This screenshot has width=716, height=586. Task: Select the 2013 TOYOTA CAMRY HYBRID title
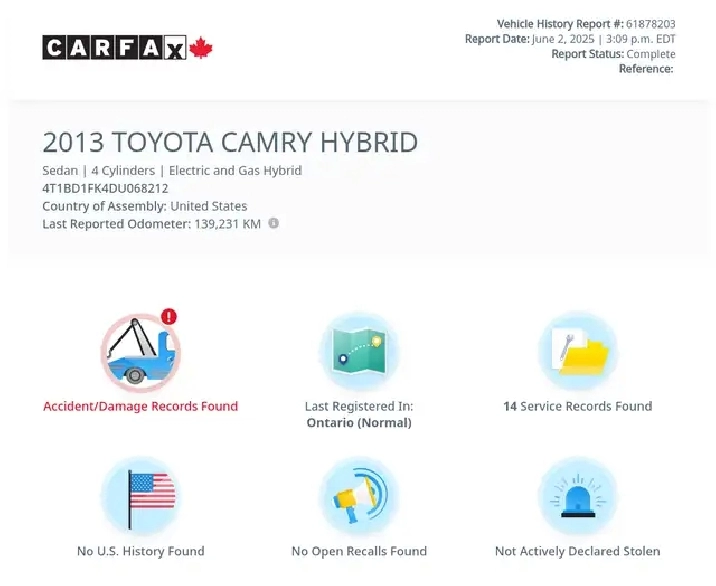[x=230, y=142]
